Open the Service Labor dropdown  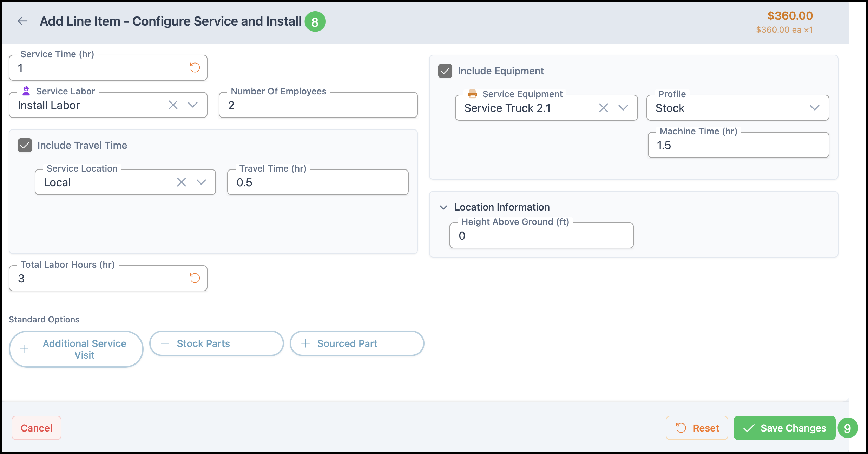pyautogui.click(x=193, y=105)
